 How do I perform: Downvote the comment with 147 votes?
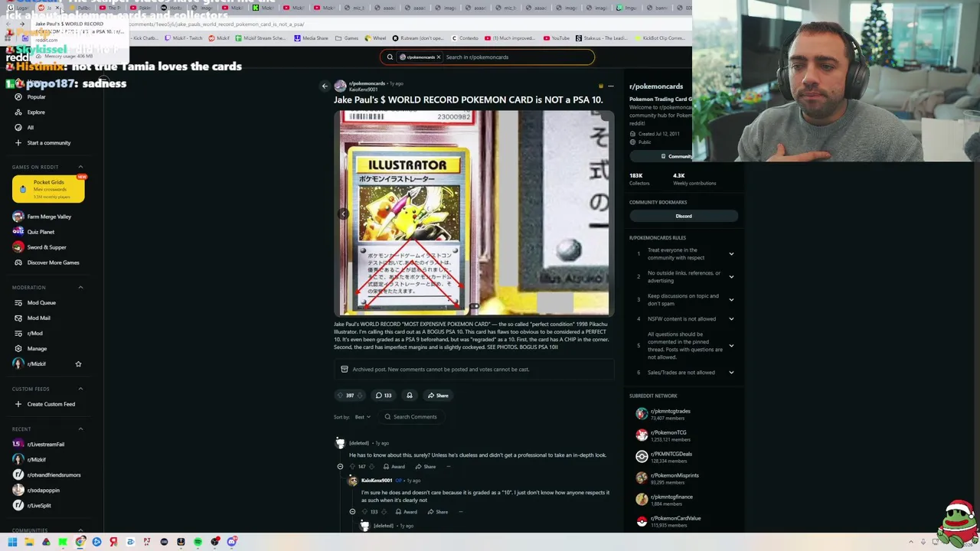click(x=372, y=467)
